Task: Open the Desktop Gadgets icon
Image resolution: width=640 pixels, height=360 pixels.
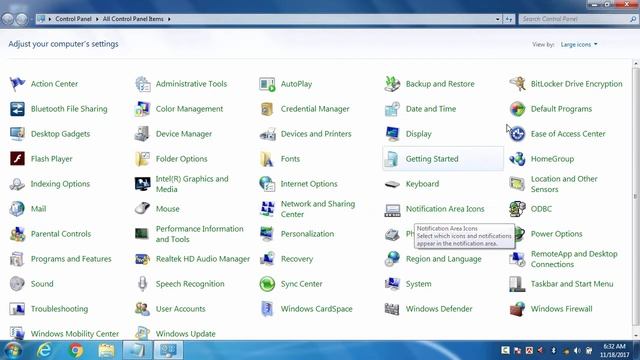Action: click(x=17, y=134)
